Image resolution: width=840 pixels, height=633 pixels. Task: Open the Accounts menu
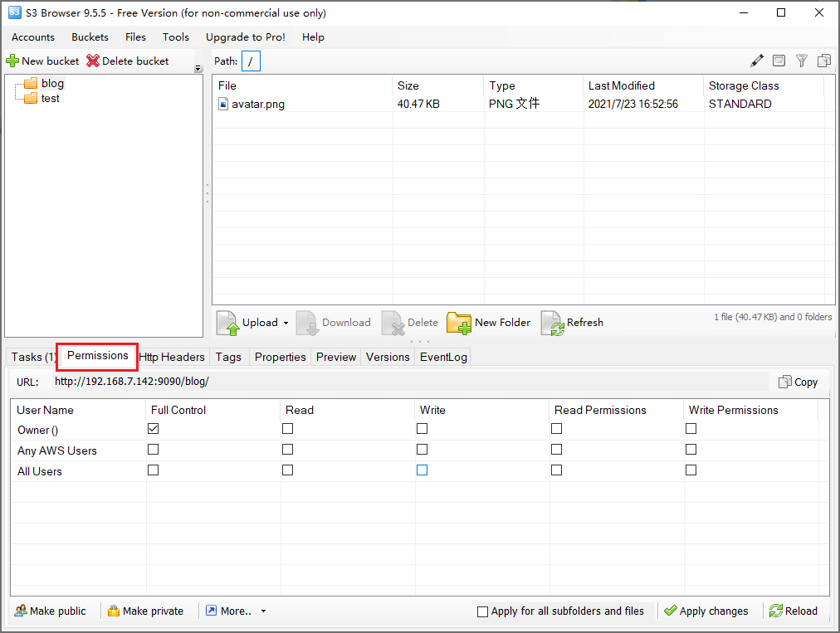[33, 37]
